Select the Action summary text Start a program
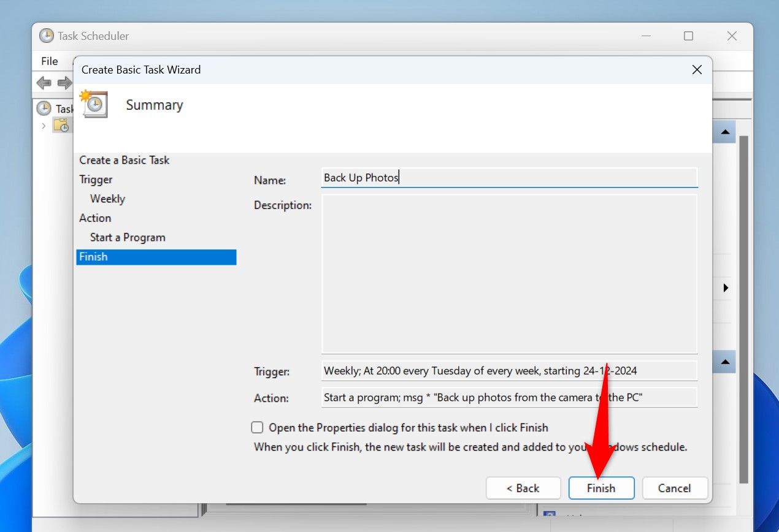The image size is (779, 532). click(509, 397)
